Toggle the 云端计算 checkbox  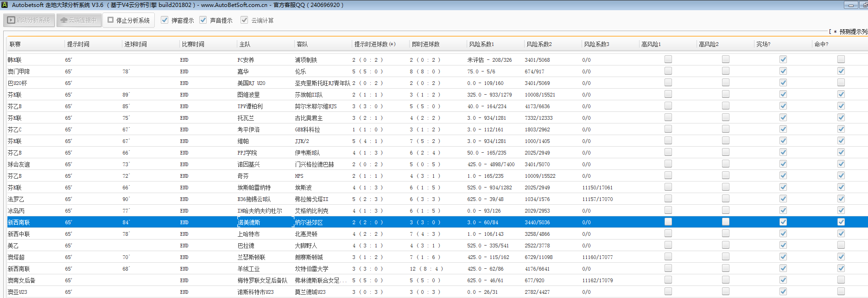pyautogui.click(x=244, y=20)
